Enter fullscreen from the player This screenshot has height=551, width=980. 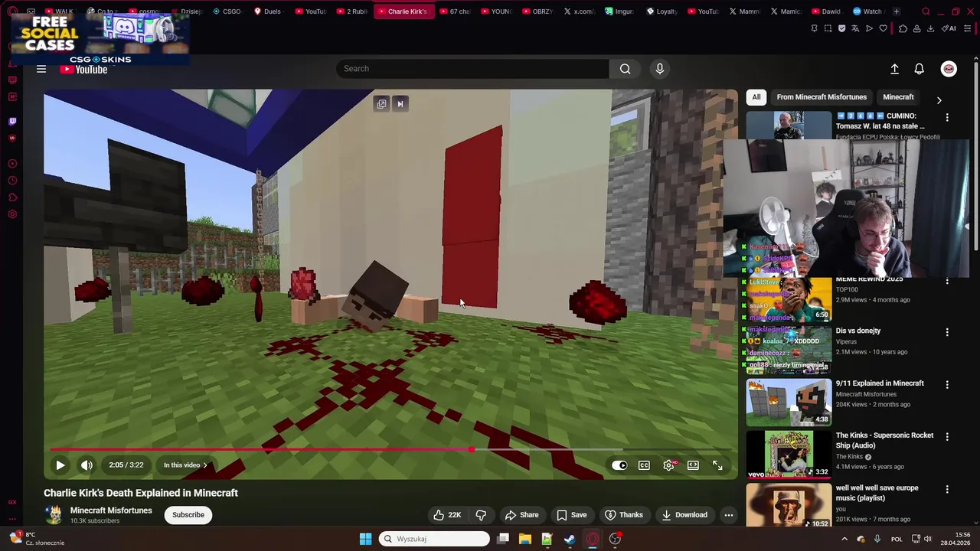[x=717, y=465]
